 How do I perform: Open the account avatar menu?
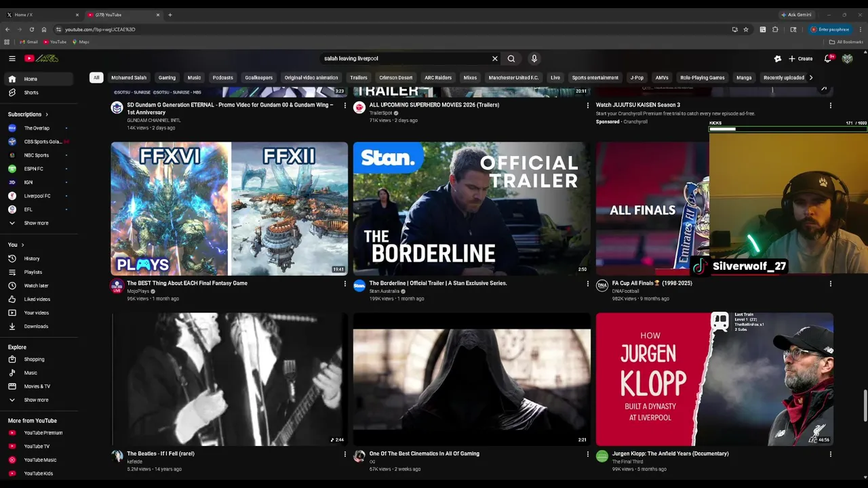click(x=847, y=59)
